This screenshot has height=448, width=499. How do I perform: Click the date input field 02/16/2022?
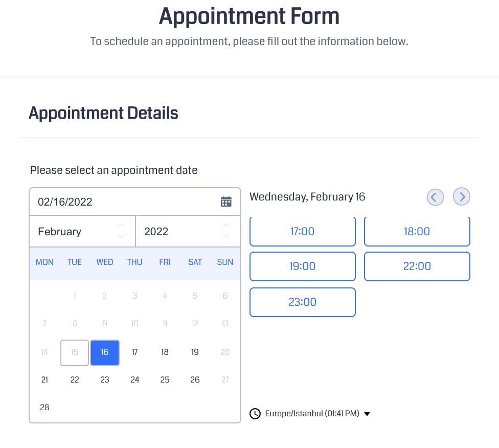pos(123,201)
